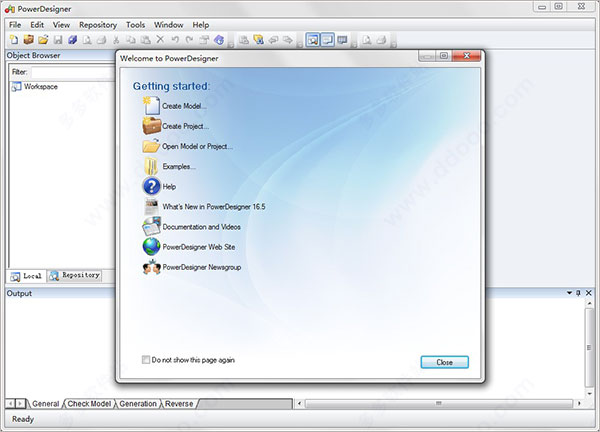
Task: Click the Undo arrow toolbar icon
Action: [175, 39]
